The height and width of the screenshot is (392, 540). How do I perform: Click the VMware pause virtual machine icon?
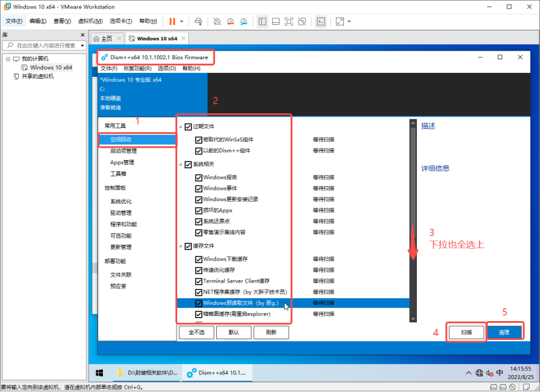click(172, 21)
